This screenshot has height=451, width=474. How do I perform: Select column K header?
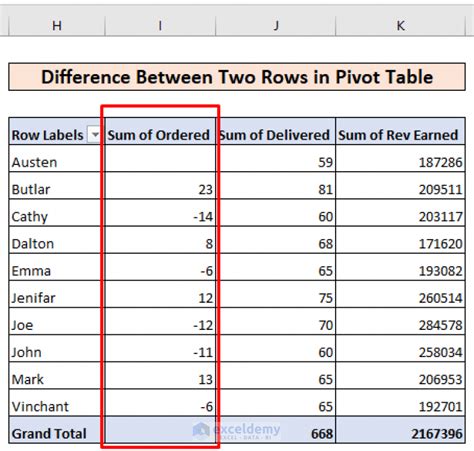pyautogui.click(x=400, y=25)
